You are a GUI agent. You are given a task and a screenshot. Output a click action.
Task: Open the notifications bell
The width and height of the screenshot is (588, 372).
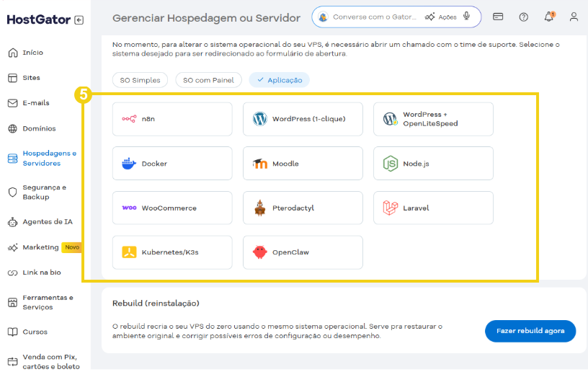tap(549, 17)
